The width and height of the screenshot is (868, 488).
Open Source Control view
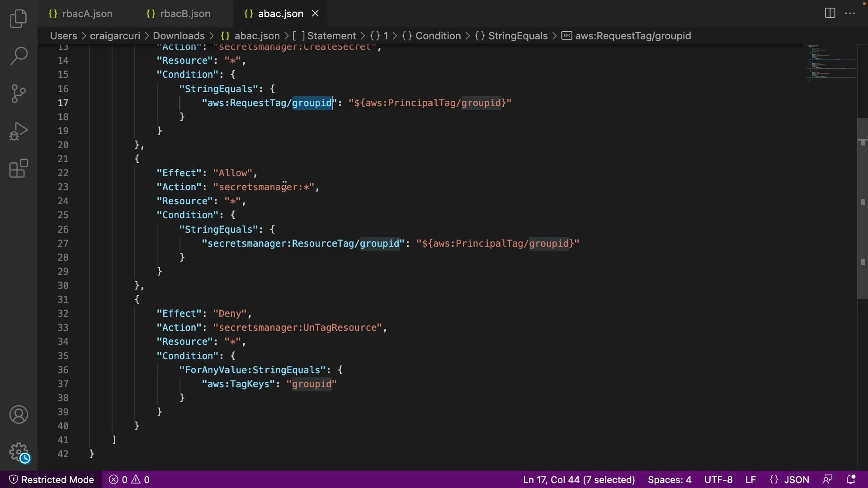(19, 94)
